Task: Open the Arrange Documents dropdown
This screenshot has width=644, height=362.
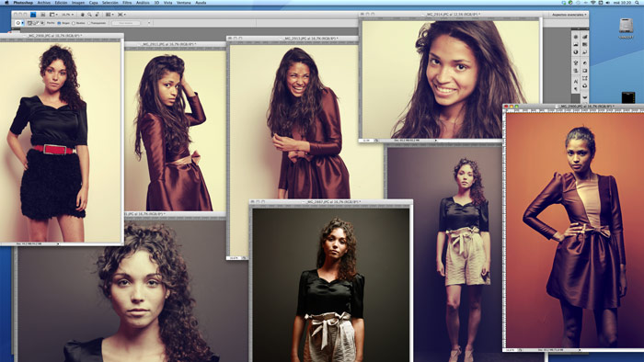Action: click(109, 15)
